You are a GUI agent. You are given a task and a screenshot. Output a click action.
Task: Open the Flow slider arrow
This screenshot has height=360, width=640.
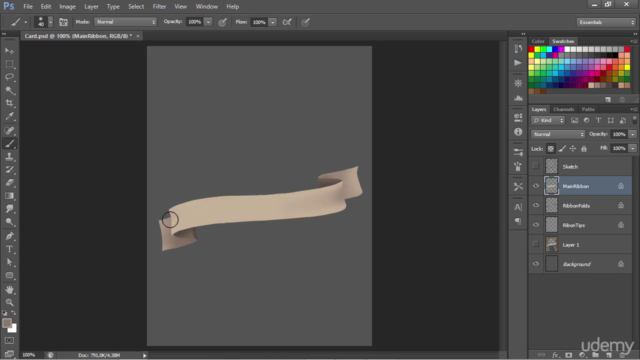[x=273, y=22]
